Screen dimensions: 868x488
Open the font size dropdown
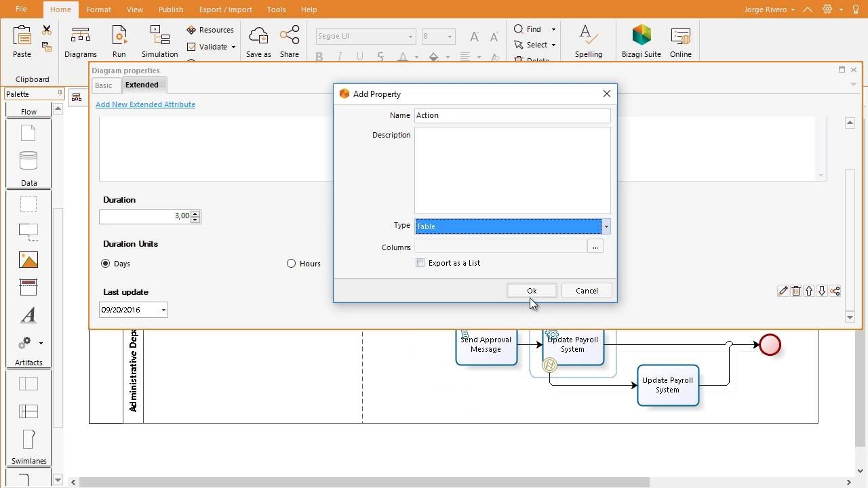tap(450, 37)
